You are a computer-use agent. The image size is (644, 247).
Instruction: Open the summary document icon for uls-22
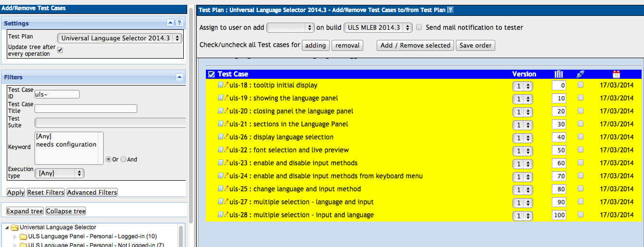coord(221,149)
